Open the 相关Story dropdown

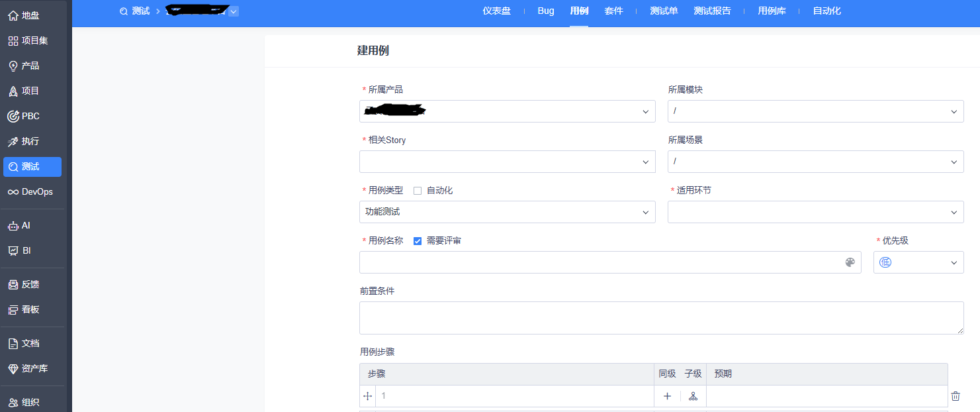click(x=508, y=162)
